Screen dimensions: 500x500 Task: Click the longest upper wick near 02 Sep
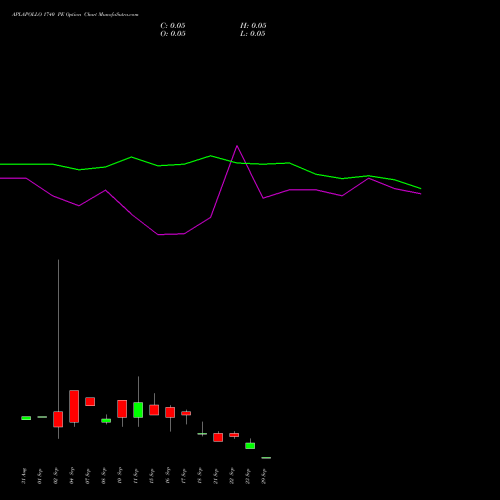(x=58, y=335)
